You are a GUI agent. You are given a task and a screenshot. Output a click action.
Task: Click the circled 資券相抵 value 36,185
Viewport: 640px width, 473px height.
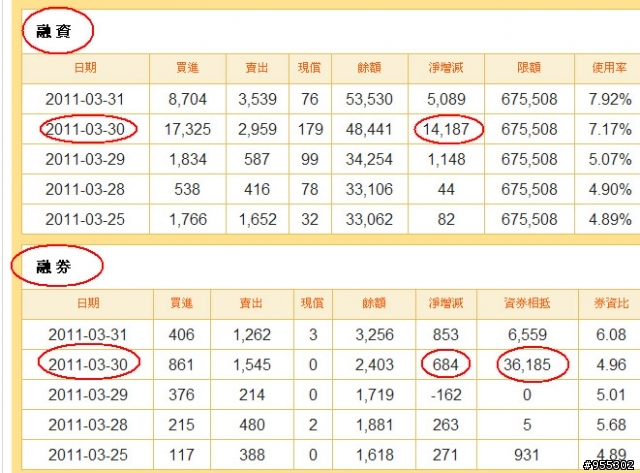527,364
